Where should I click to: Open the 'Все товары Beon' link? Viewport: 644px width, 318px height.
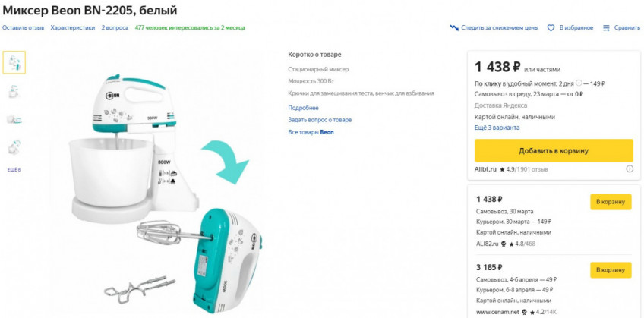(311, 132)
